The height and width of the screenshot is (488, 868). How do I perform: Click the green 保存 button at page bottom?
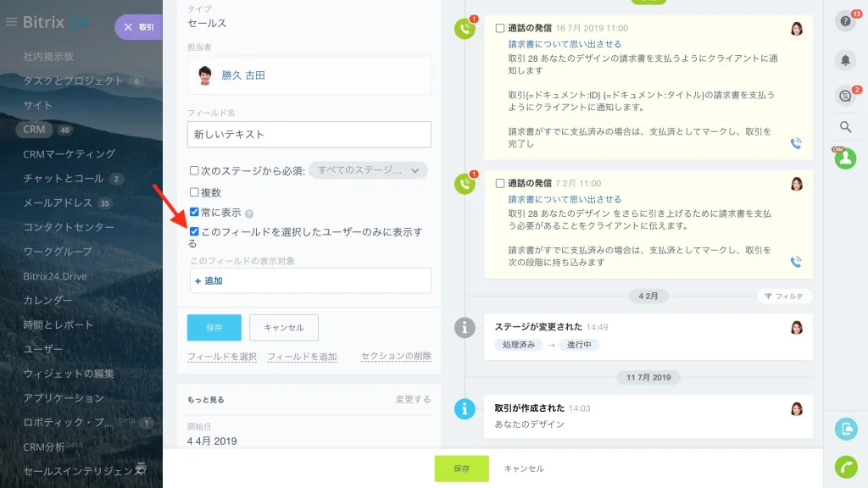point(462,469)
